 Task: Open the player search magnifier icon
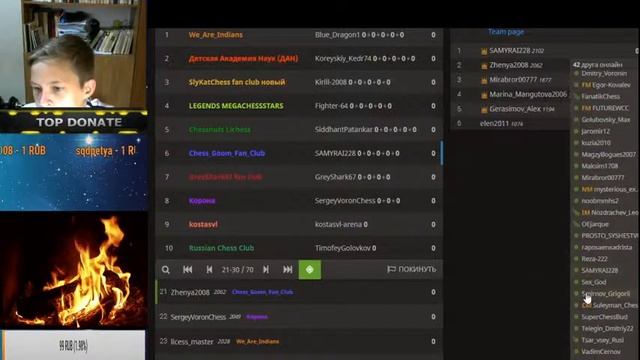165,270
